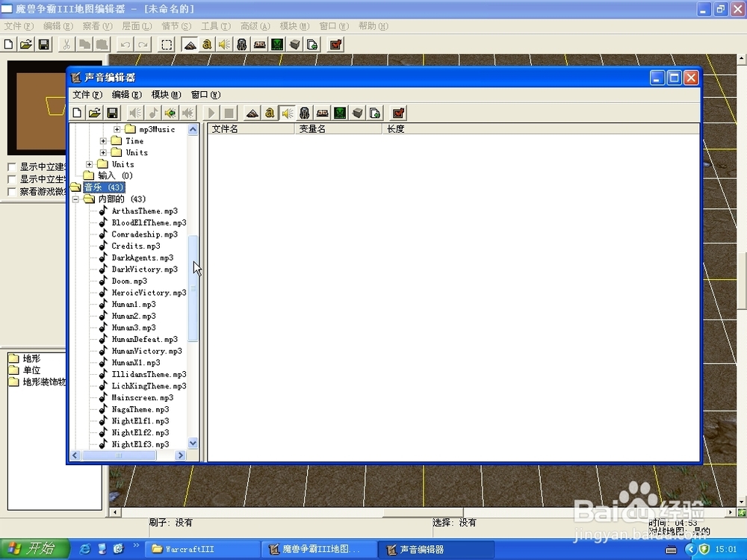The image size is (747, 560).
Task: Expand the mp3Music folder
Action: tap(117, 129)
